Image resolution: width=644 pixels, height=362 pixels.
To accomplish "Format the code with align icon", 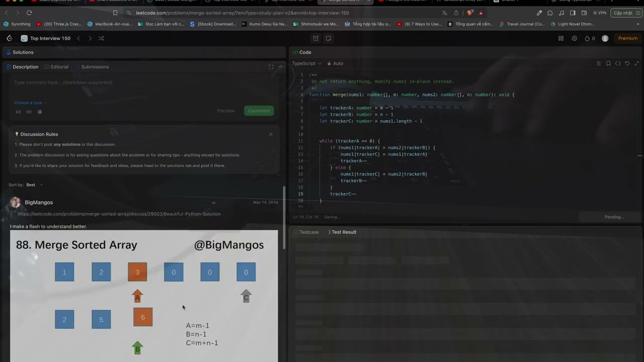I will (x=599, y=63).
